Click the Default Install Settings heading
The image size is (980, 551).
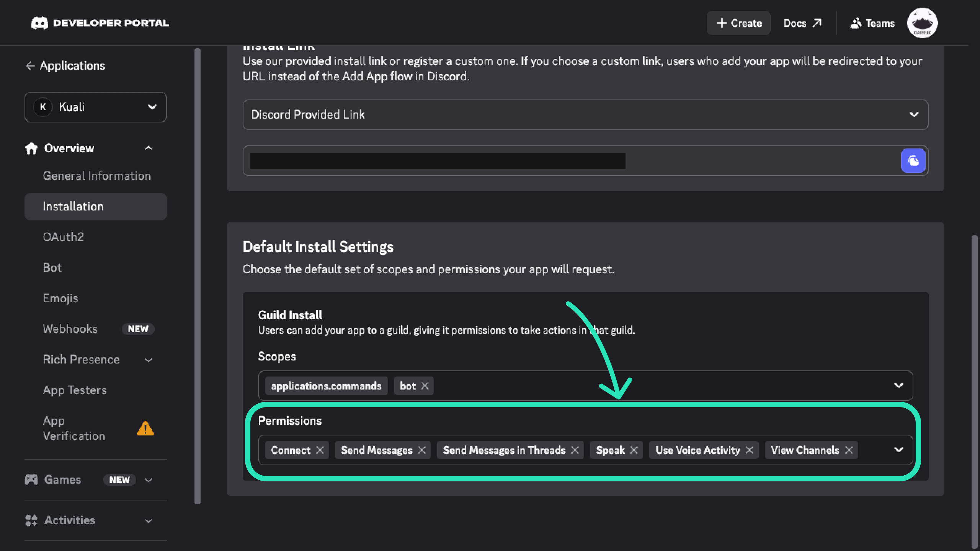tap(318, 247)
